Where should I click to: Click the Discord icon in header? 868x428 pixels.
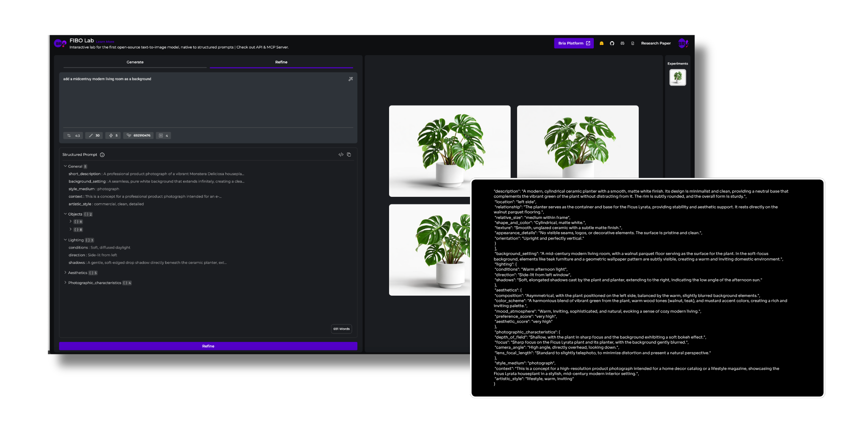click(x=622, y=43)
